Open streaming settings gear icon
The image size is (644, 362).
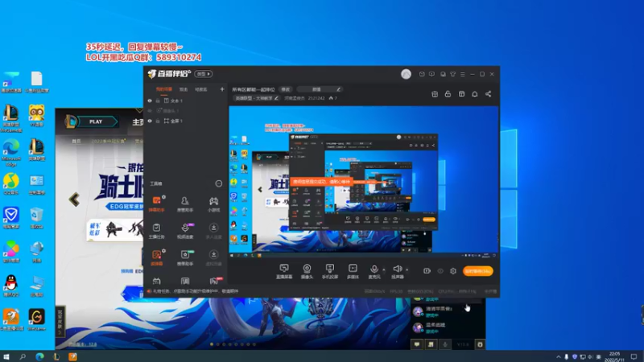453,271
